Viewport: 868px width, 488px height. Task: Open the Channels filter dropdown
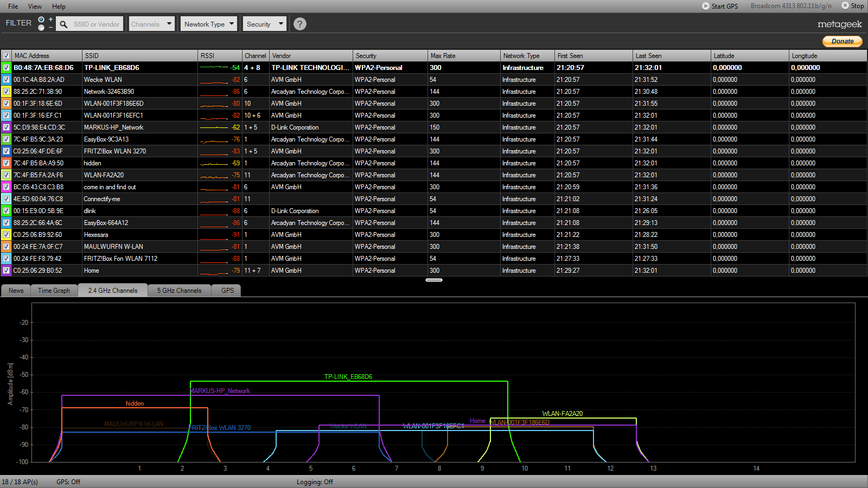click(x=152, y=24)
